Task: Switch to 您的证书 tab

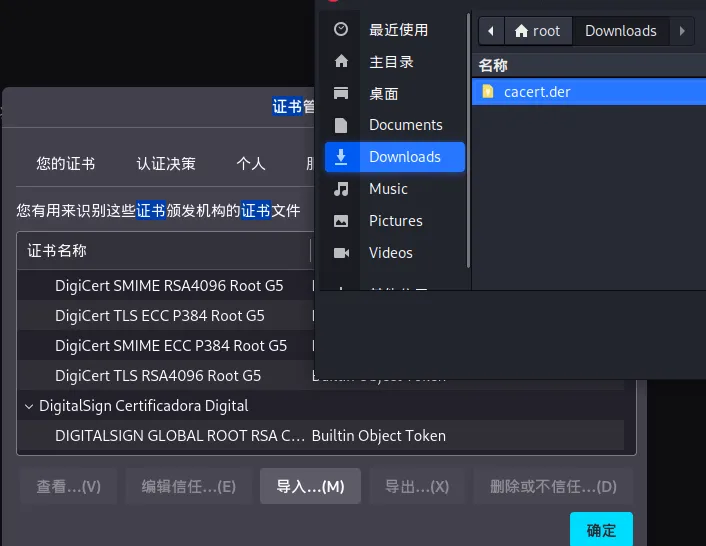Action: tap(66, 163)
